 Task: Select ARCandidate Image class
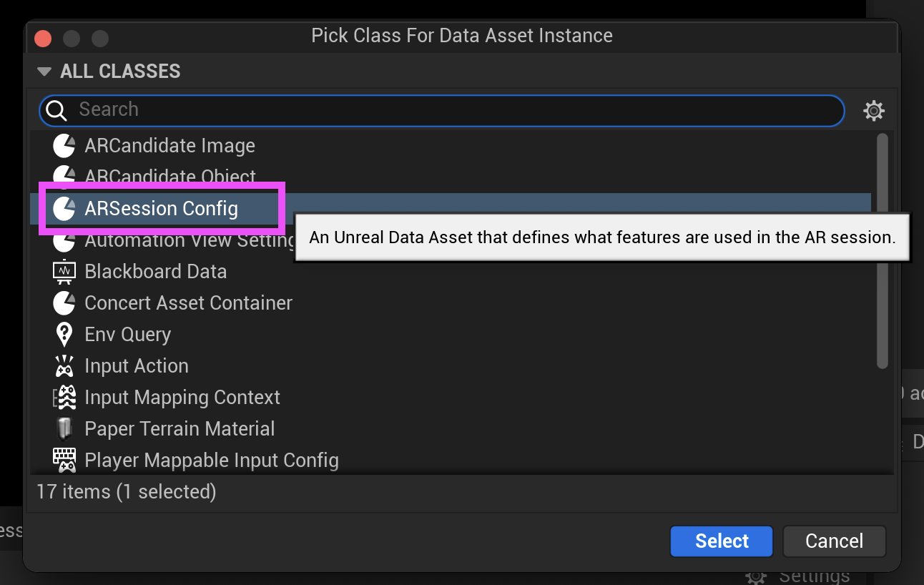pyautogui.click(x=169, y=146)
